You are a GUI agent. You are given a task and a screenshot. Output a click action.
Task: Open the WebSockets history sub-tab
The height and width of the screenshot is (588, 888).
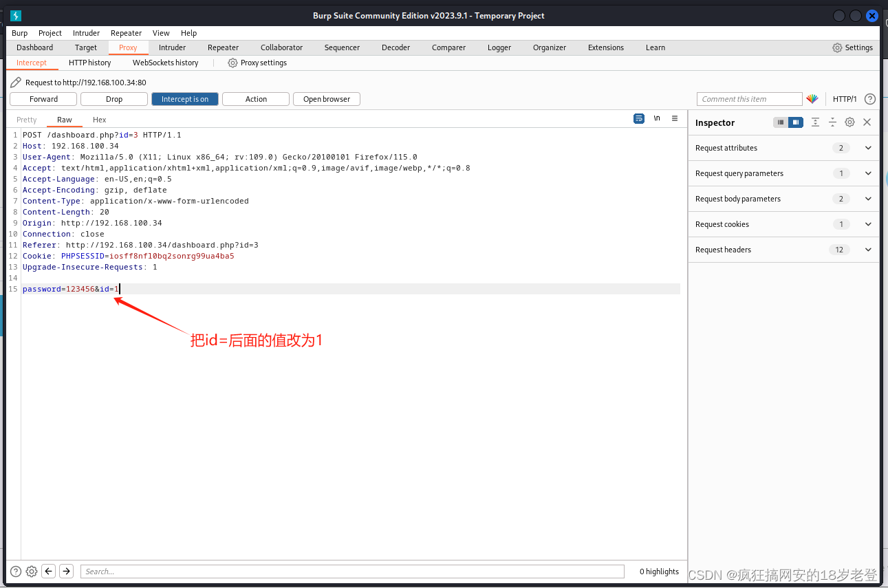(x=166, y=63)
